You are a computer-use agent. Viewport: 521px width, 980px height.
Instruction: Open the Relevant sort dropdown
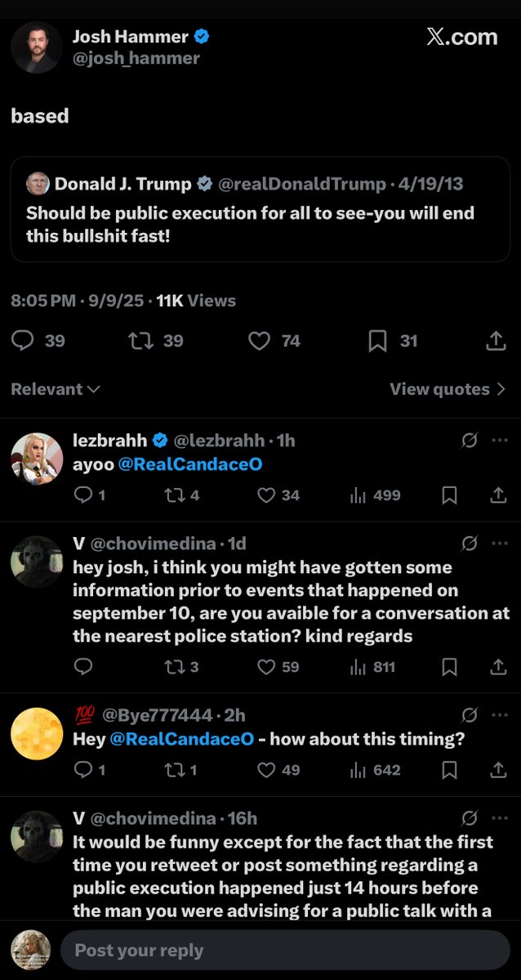(55, 389)
